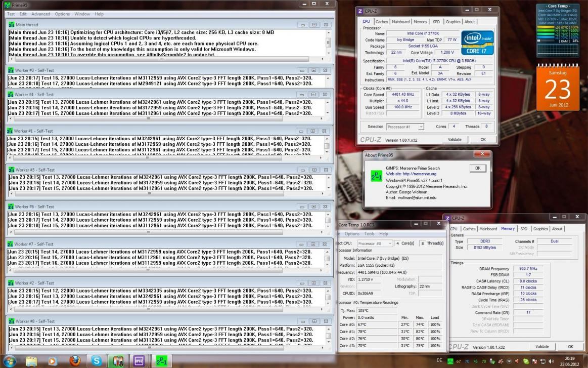The image size is (588, 368).
Task: Select the CPU tab in the lower CPU-Z window
Action: tap(454, 229)
